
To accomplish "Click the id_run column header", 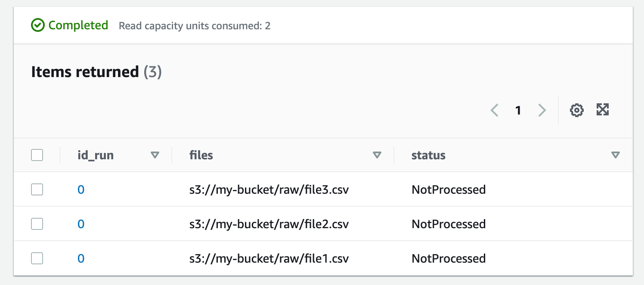I will click(x=96, y=155).
